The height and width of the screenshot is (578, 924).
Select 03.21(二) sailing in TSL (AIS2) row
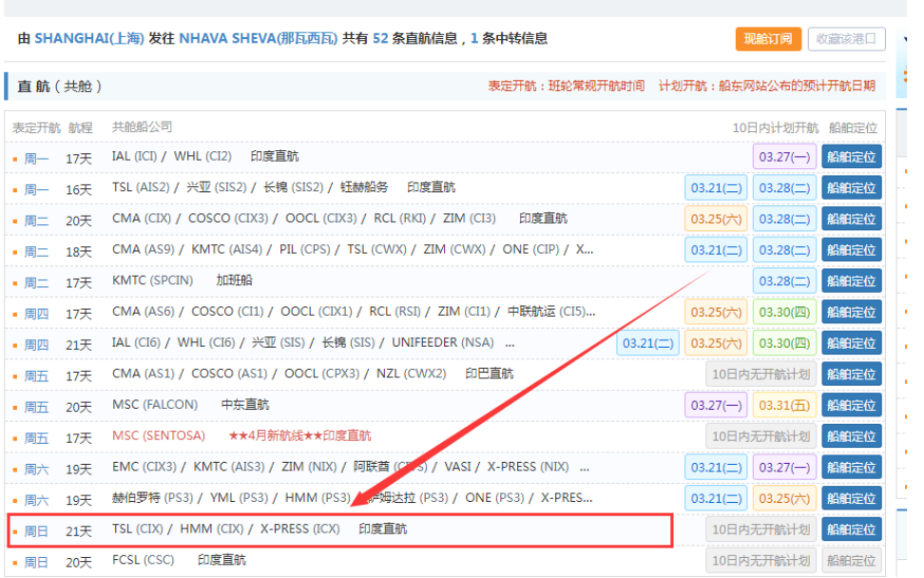click(x=715, y=187)
